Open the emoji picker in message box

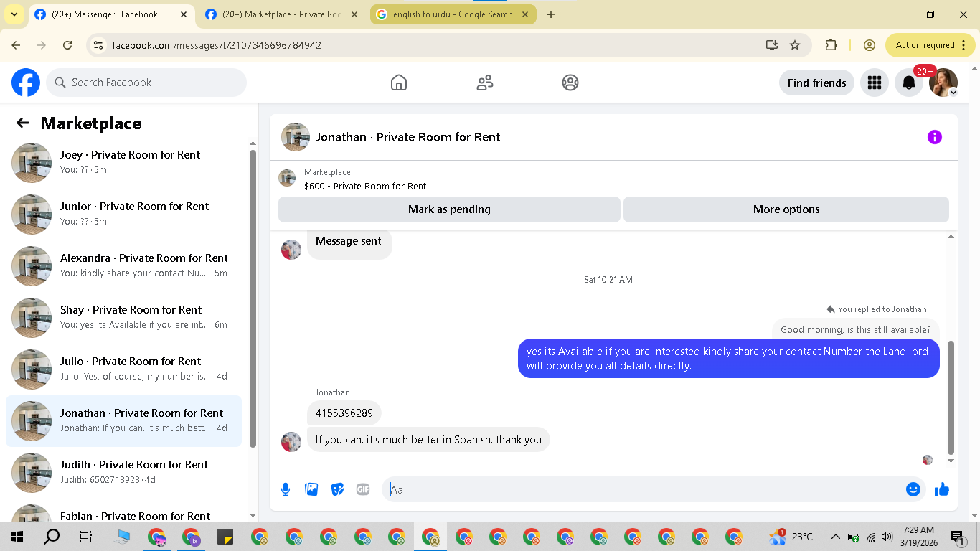[x=913, y=489]
